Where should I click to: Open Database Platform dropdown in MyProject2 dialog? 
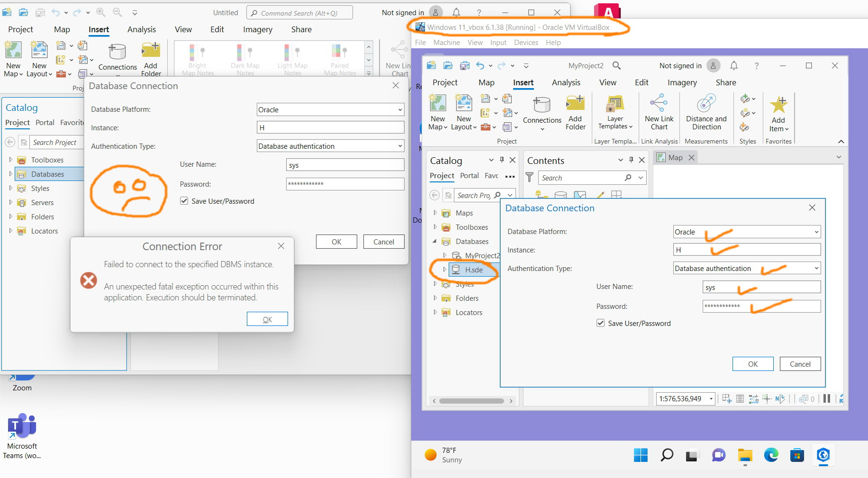[816, 232]
